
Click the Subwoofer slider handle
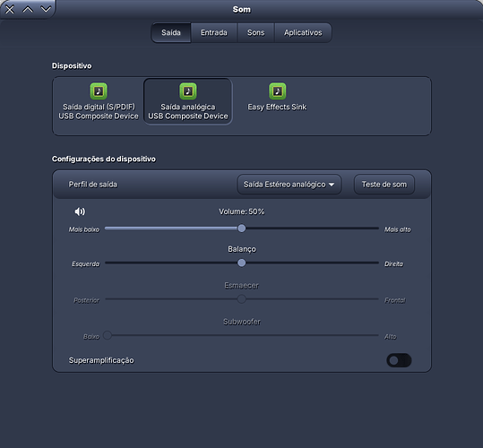point(108,335)
